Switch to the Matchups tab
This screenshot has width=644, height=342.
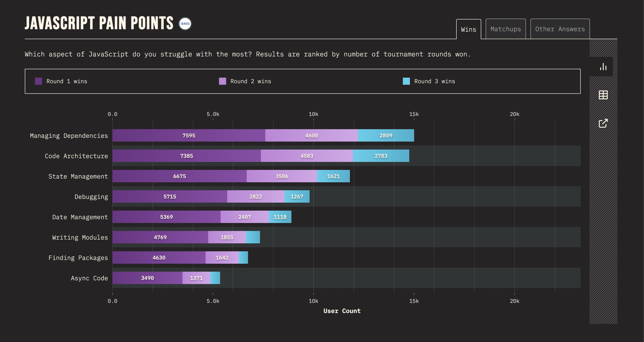[506, 29]
